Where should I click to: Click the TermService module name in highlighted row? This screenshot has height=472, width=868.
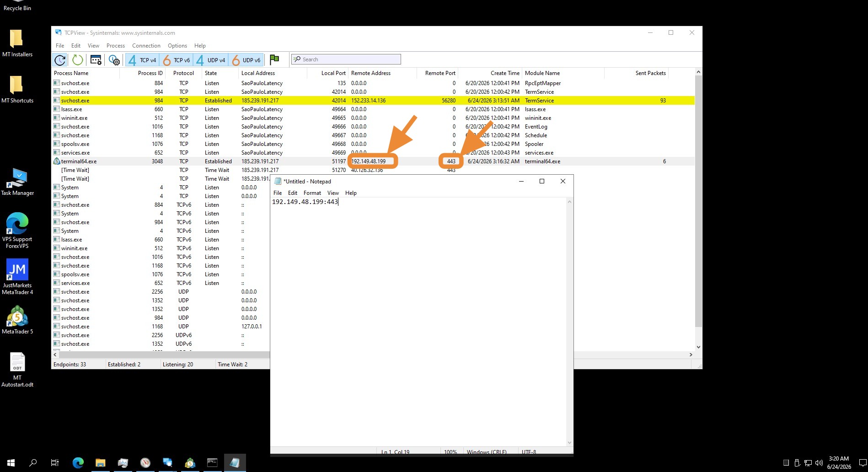pyautogui.click(x=539, y=101)
